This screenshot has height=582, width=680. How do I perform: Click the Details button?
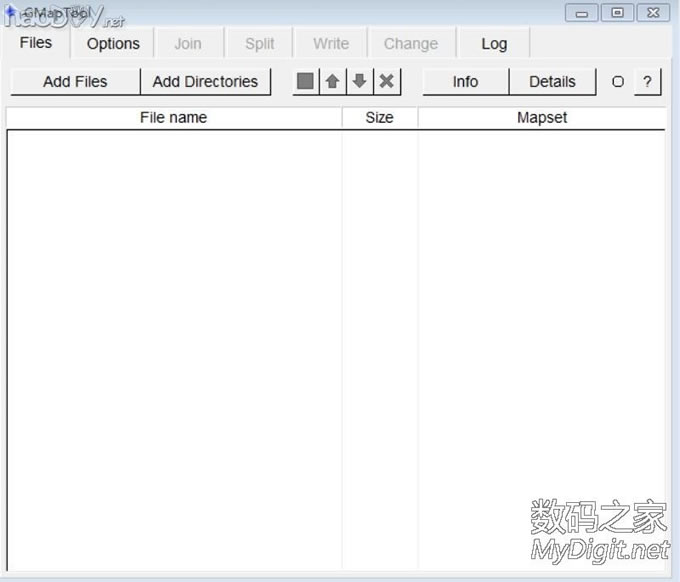click(x=552, y=82)
